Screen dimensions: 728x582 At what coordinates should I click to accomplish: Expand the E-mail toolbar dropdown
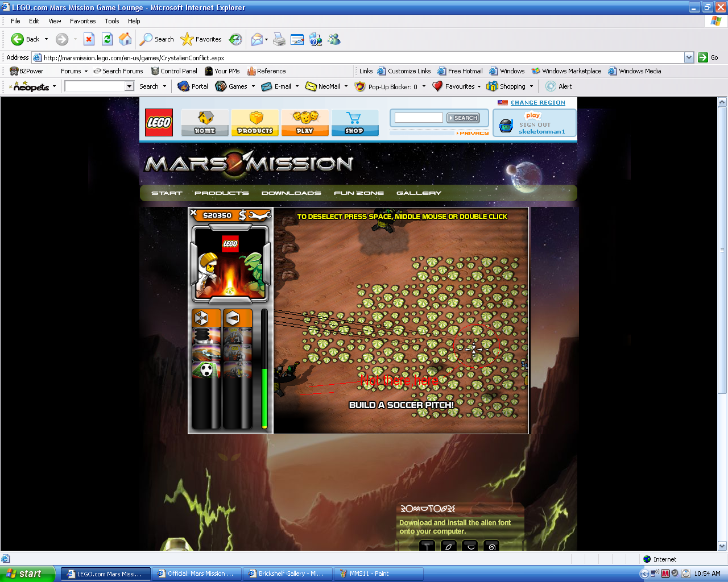[x=297, y=86]
